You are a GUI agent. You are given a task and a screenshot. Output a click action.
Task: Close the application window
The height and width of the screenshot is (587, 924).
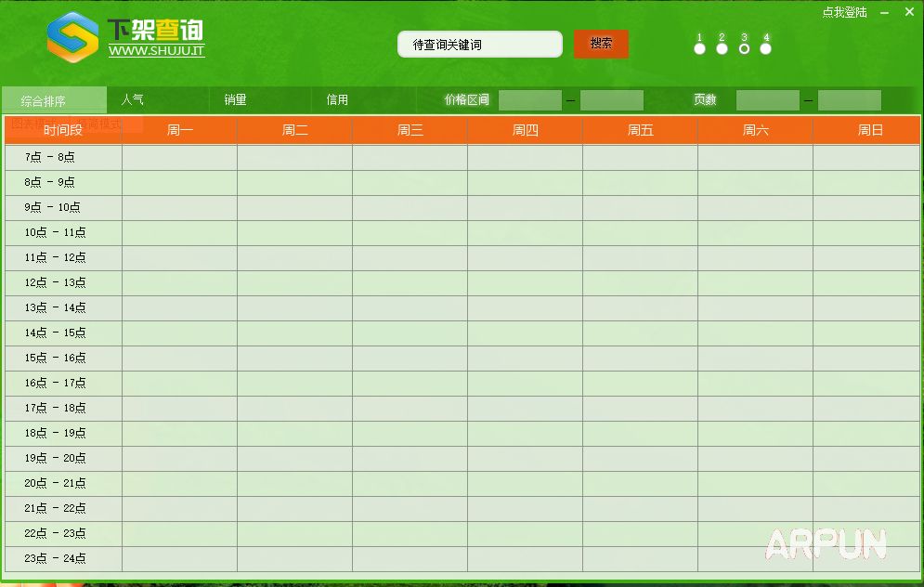tap(909, 12)
